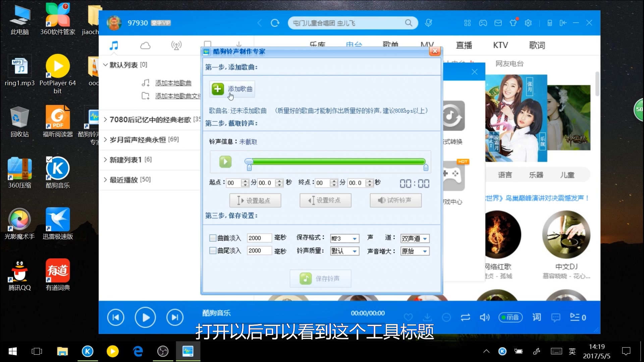This screenshot has width=644, height=362.
Task: Click the listen-to-identify microphone icon
Action: pos(428,23)
